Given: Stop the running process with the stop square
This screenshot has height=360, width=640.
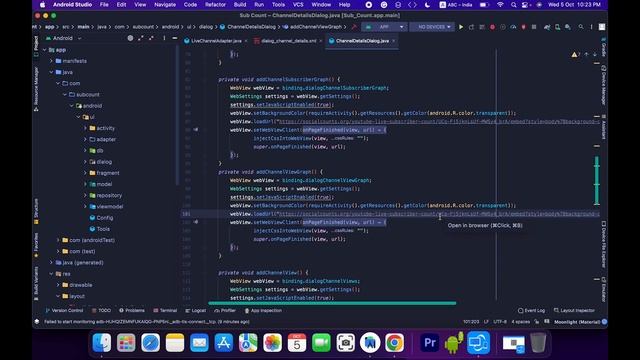Looking at the screenshot, I should (x=534, y=27).
